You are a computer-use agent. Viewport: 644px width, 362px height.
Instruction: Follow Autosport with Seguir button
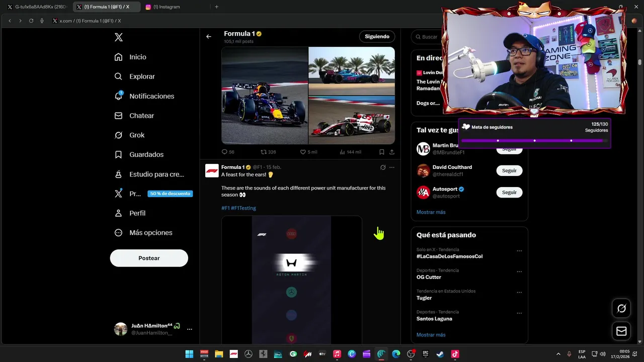tap(509, 192)
